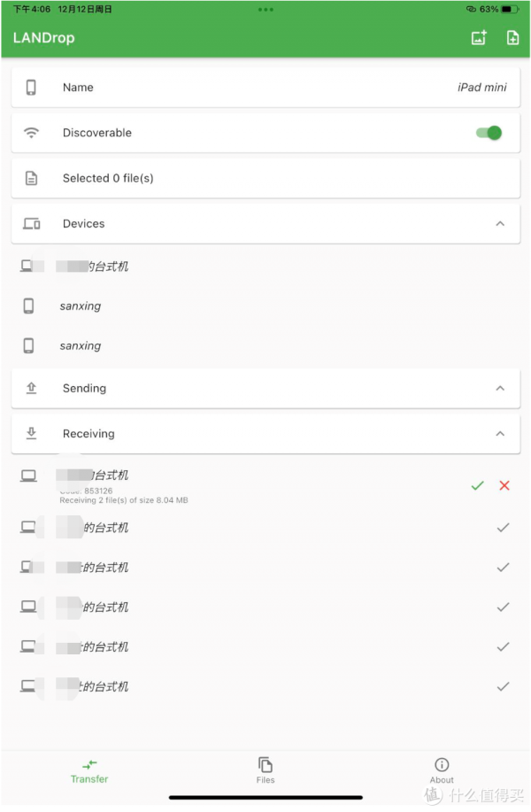The width and height of the screenshot is (531, 812).
Task: Tap the add file icon in top bar
Action: [x=512, y=38]
